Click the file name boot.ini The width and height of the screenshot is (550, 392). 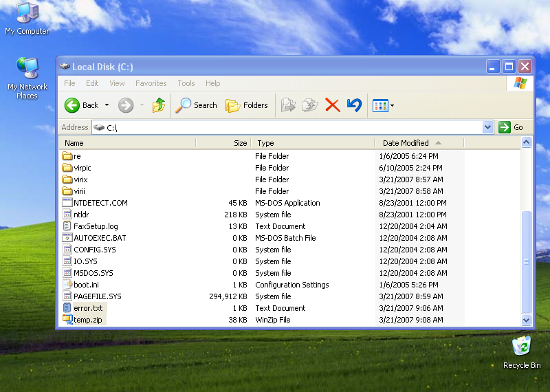87,285
